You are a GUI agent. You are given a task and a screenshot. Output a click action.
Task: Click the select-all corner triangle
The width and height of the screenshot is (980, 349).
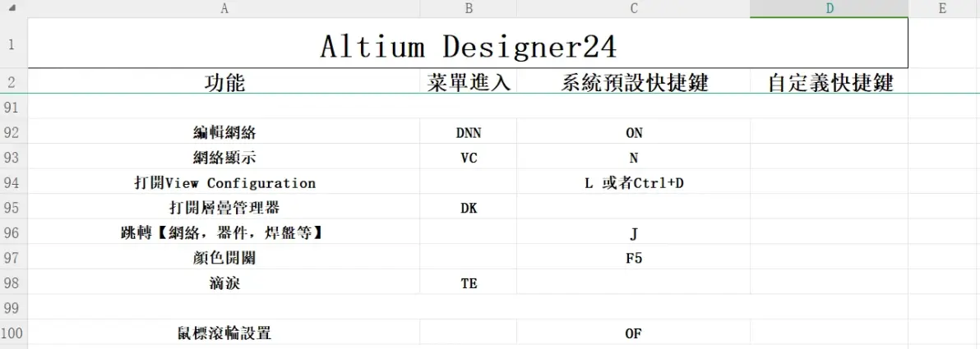[x=14, y=8]
